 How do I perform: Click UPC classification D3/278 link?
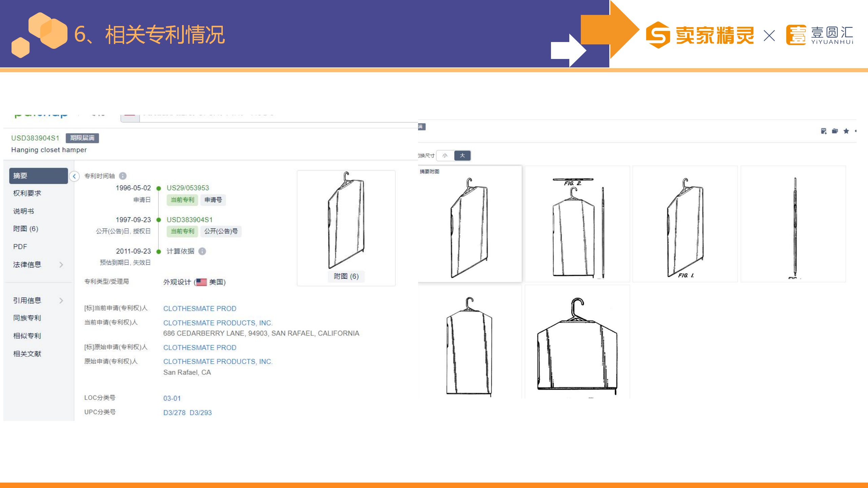(x=174, y=413)
